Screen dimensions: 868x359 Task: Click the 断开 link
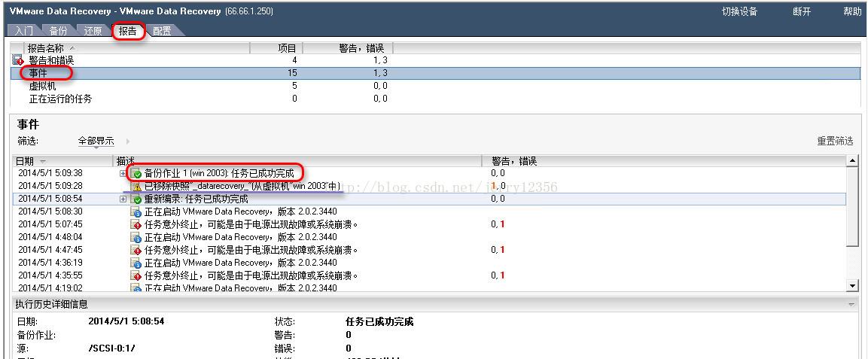pos(802,11)
